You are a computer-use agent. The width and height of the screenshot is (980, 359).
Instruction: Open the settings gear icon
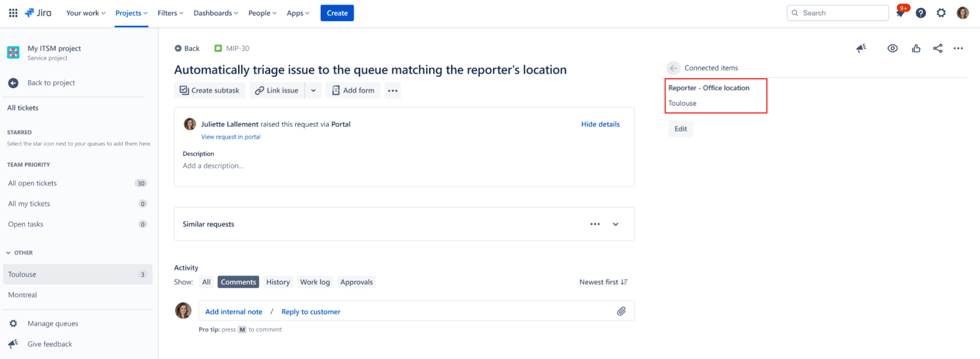point(941,13)
